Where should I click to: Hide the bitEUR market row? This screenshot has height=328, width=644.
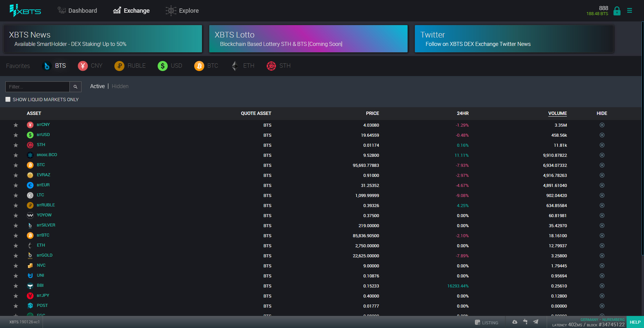[602, 185]
